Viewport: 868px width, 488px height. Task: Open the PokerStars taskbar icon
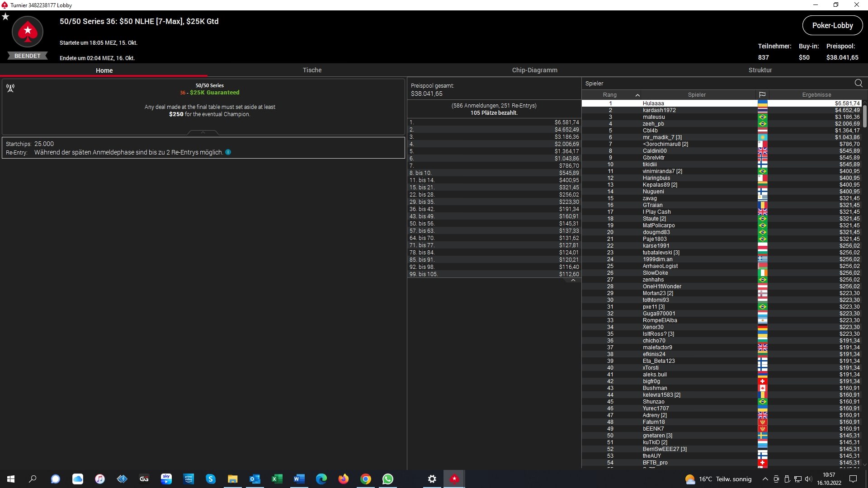454,479
